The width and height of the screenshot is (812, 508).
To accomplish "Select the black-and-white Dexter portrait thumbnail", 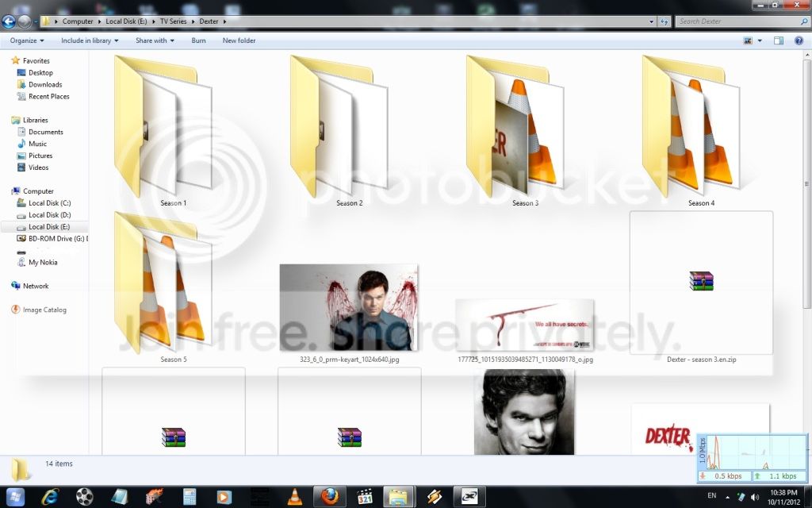I will [524, 412].
